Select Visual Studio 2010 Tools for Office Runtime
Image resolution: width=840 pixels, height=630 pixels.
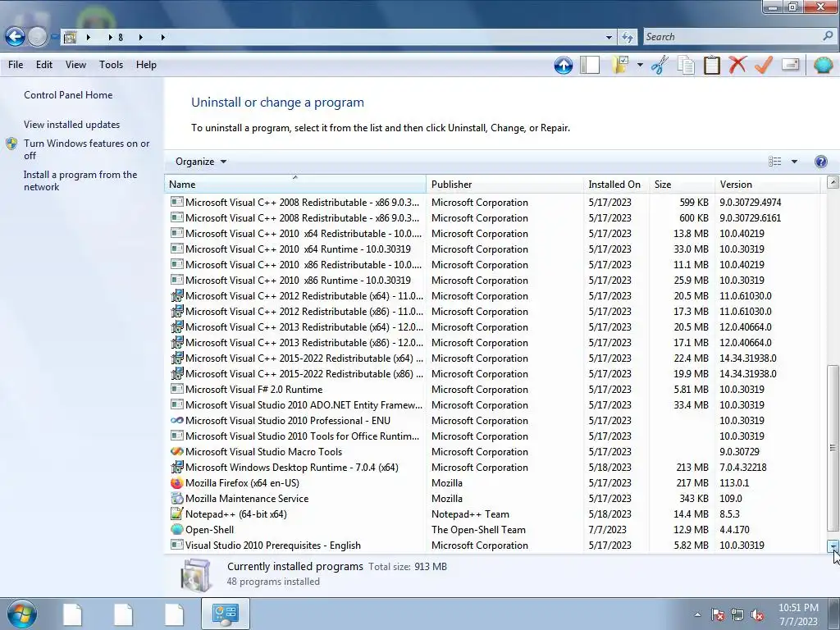[492, 436]
